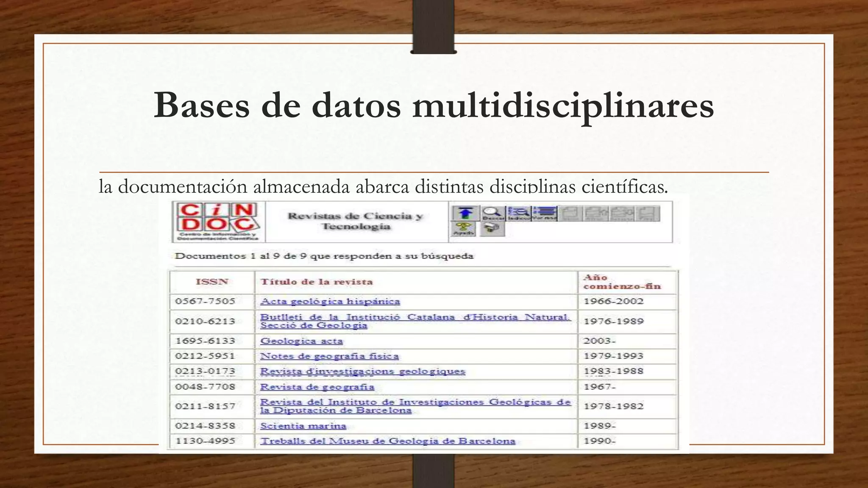Click the Año comienzo-fin column header
This screenshot has height=488, width=868.
[628, 282]
